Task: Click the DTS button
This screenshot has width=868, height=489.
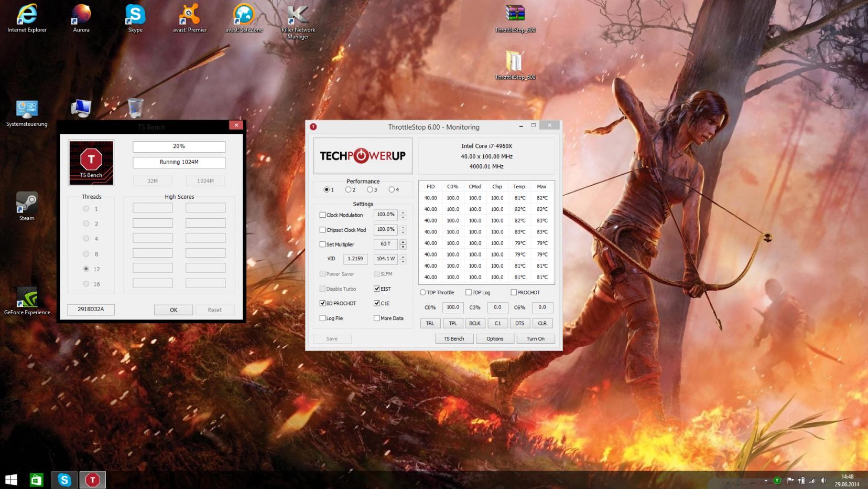Action: click(519, 323)
